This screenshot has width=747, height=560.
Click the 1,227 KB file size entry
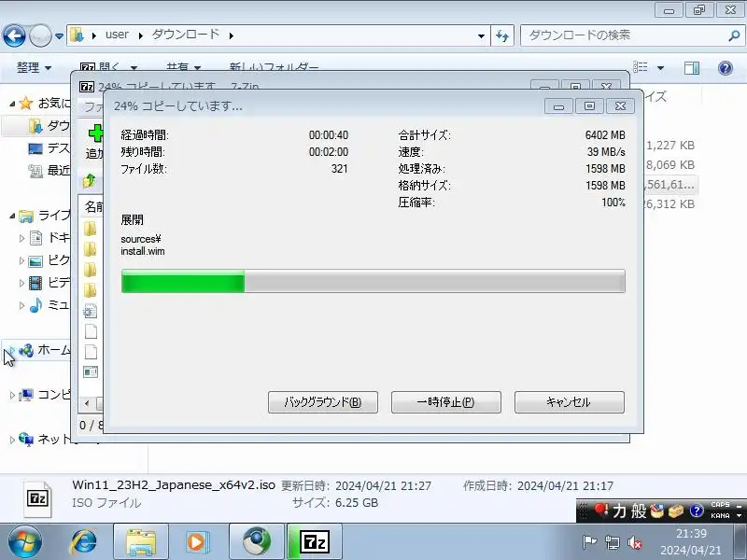click(x=669, y=146)
